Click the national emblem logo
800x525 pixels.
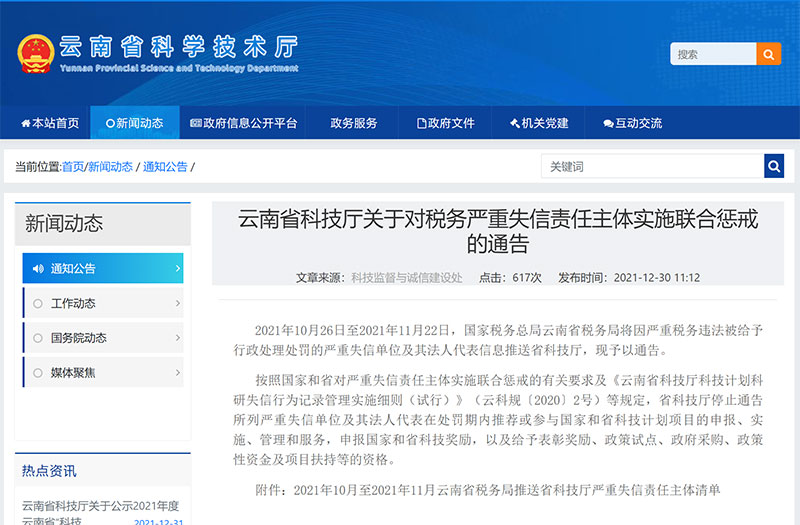(36, 54)
